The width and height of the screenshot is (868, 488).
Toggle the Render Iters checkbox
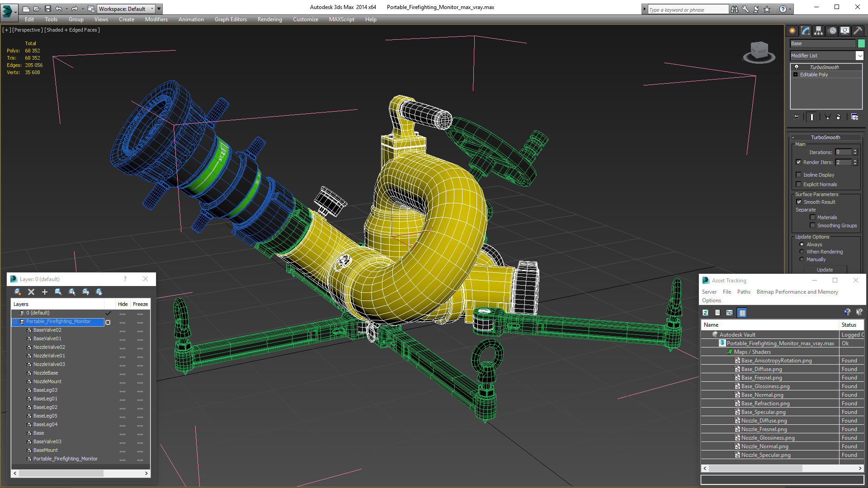tap(798, 162)
